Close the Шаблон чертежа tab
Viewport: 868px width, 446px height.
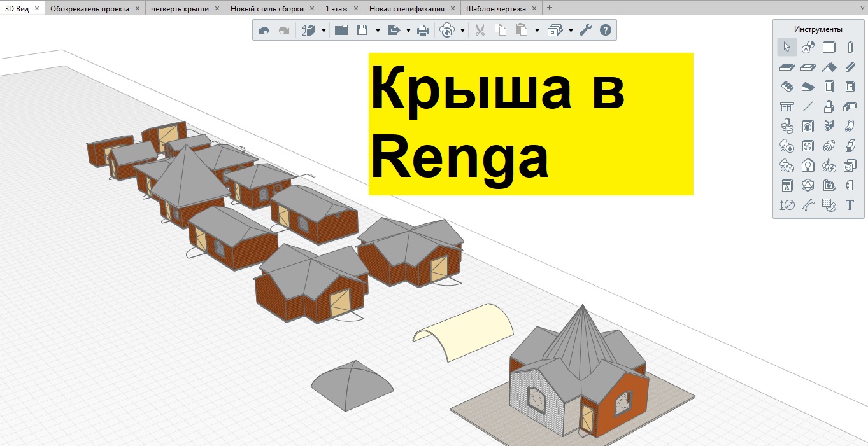(534, 8)
